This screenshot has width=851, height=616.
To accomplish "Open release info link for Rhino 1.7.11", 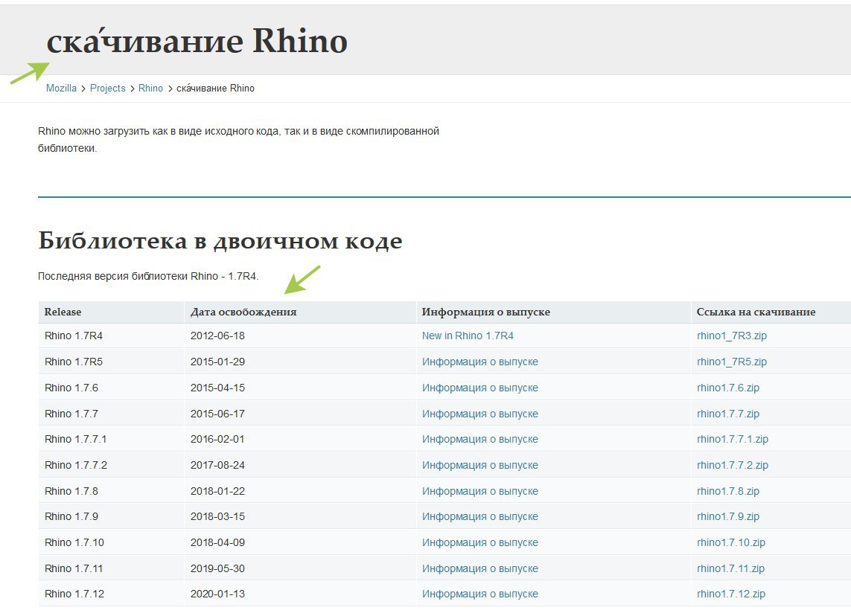I will tap(480, 569).
